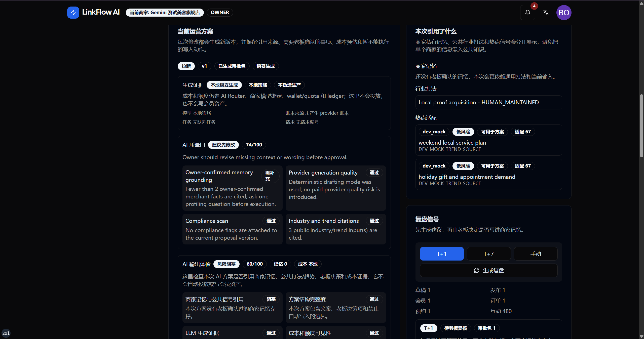
Task: Open the BO user avatar menu
Action: [564, 13]
